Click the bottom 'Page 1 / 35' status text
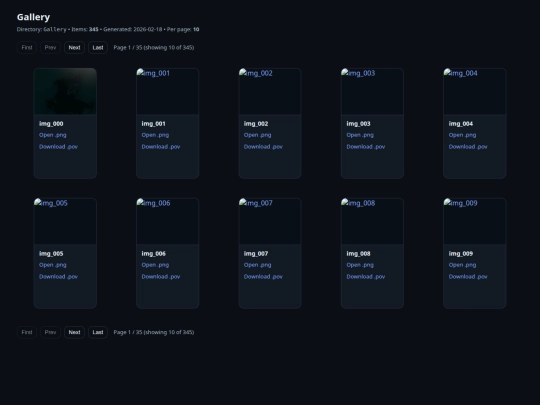 (154, 332)
